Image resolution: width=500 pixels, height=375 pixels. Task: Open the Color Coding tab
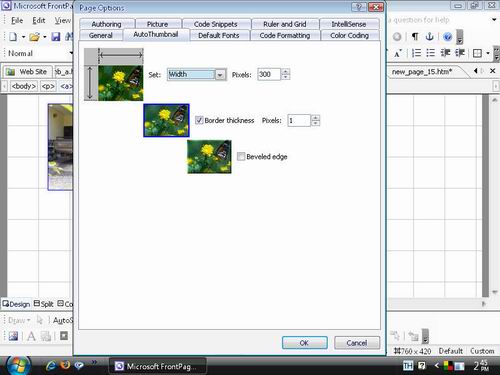pyautogui.click(x=349, y=35)
